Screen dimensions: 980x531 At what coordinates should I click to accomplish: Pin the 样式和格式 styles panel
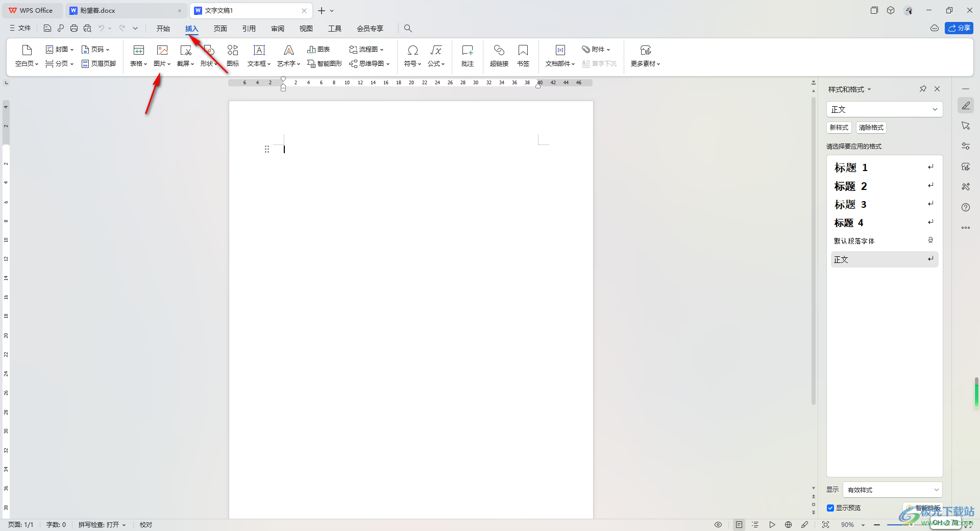[x=923, y=89]
